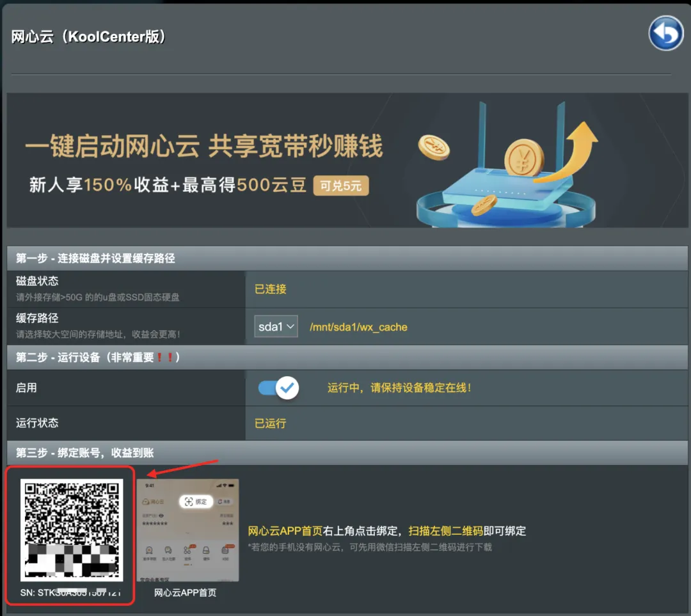691x616 pixels.
Task: Click the 已连接 disk status text
Action: tap(271, 289)
